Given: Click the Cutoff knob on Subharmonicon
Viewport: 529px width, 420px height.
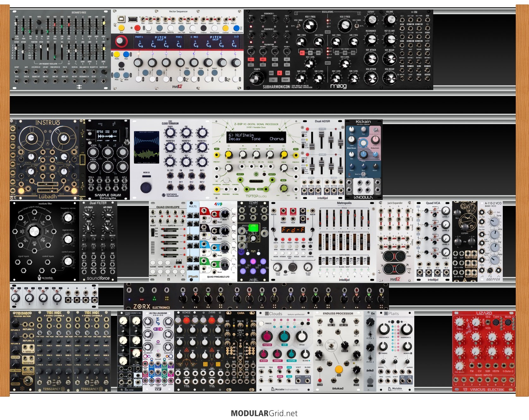Looking at the screenshot, I should [x=371, y=20].
